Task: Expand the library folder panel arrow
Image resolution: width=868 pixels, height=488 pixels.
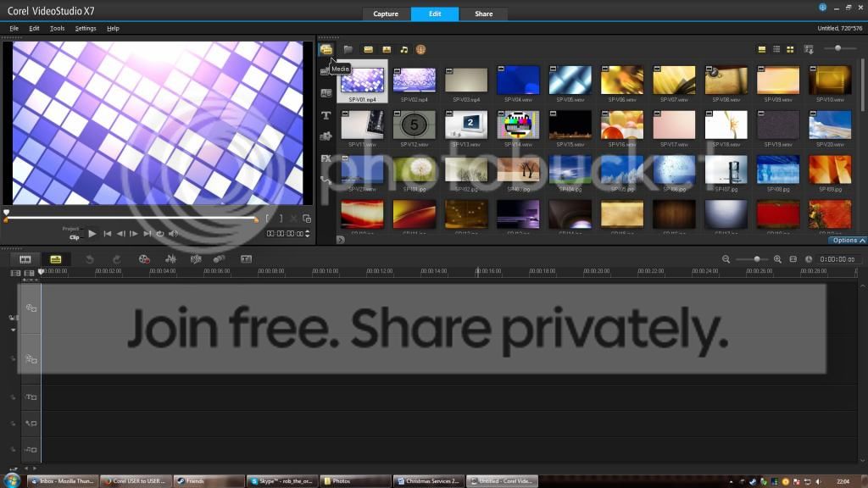Action: 340,240
